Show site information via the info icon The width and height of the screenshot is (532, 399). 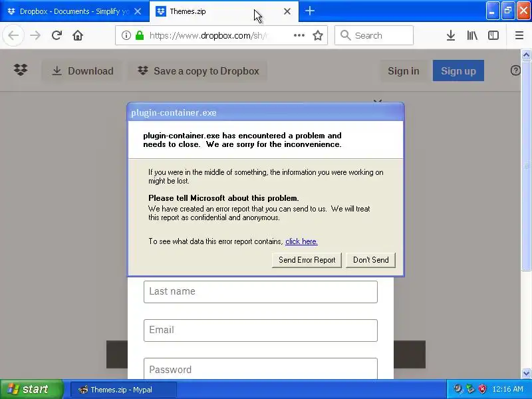coord(126,35)
